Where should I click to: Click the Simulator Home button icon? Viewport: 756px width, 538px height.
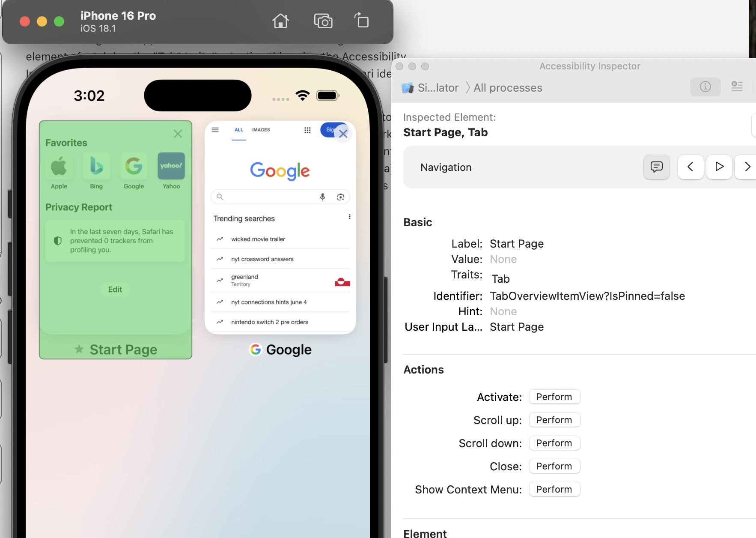click(280, 21)
